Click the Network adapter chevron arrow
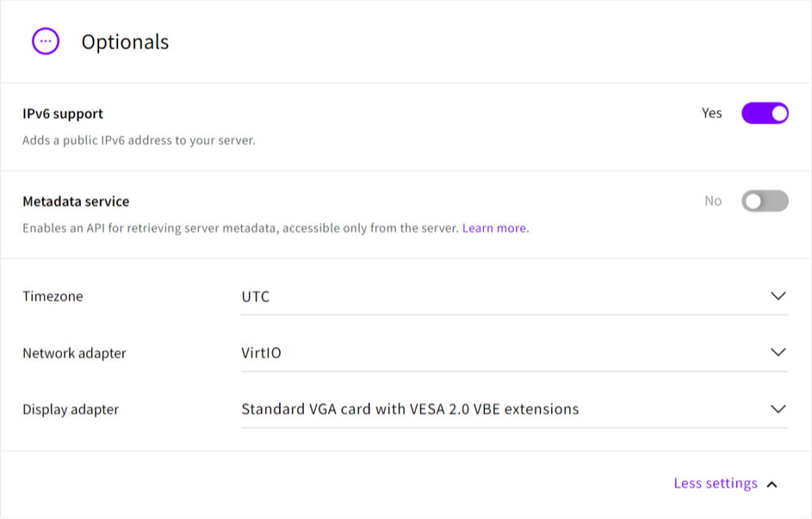Image resolution: width=812 pixels, height=519 pixels. [778, 352]
